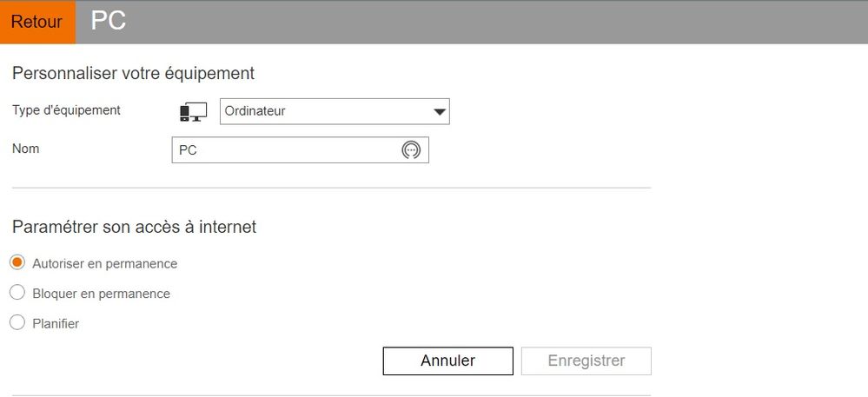
Task: Click the Enregistrer button
Action: pyautogui.click(x=586, y=361)
